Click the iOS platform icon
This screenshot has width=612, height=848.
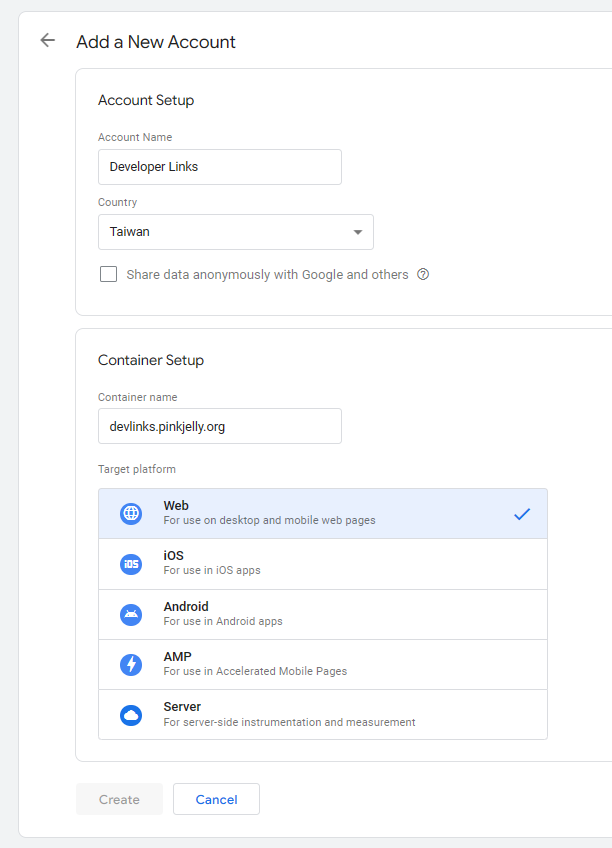131,564
